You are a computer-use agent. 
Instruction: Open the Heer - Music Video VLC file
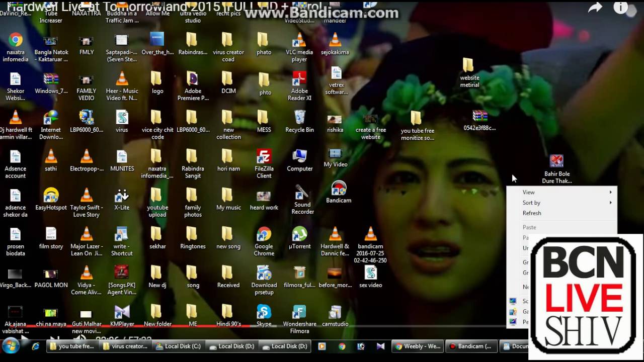pos(122,86)
